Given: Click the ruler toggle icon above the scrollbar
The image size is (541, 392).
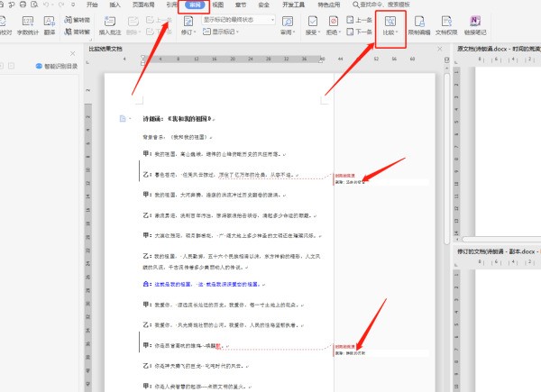Looking at the screenshot, I should tap(447, 60).
